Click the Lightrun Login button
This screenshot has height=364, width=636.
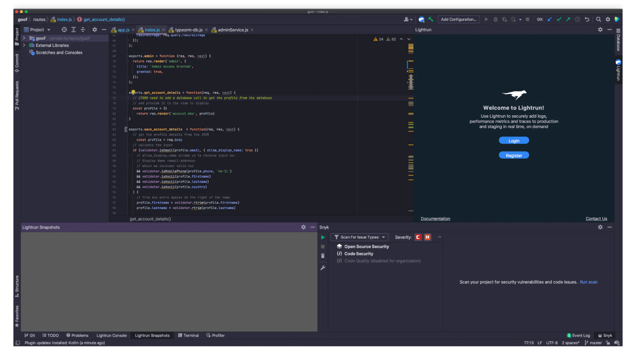click(514, 141)
